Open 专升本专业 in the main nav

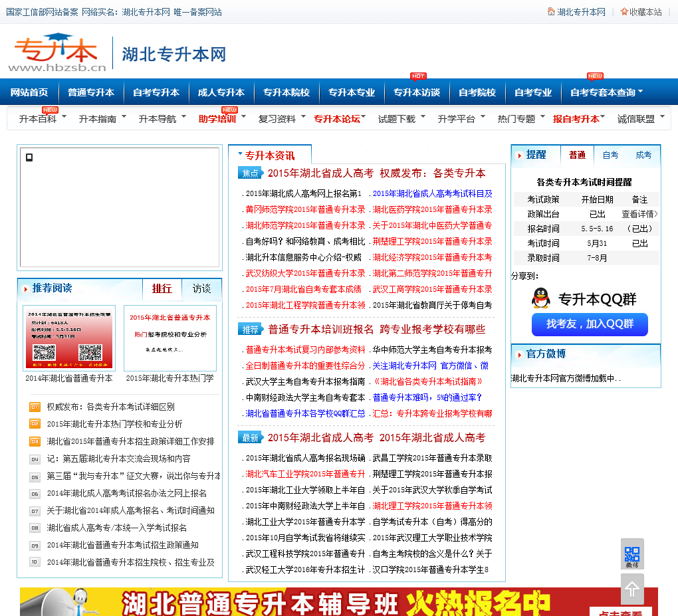tap(352, 92)
